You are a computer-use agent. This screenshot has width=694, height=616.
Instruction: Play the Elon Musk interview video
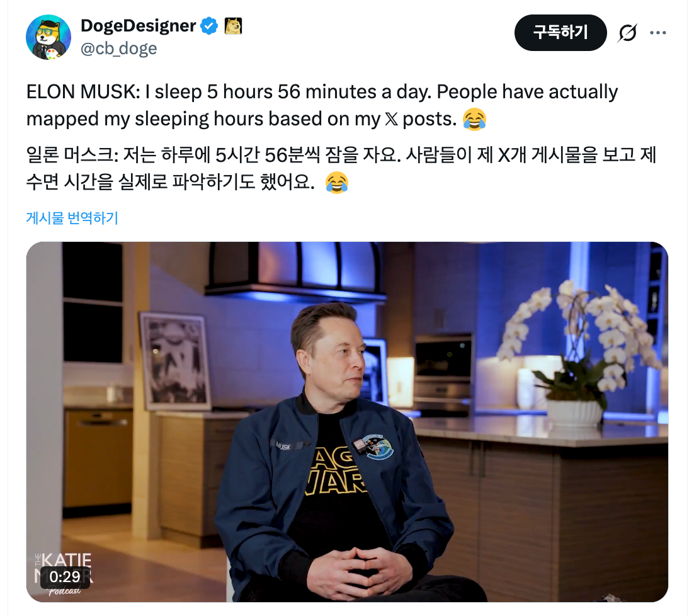[347, 422]
